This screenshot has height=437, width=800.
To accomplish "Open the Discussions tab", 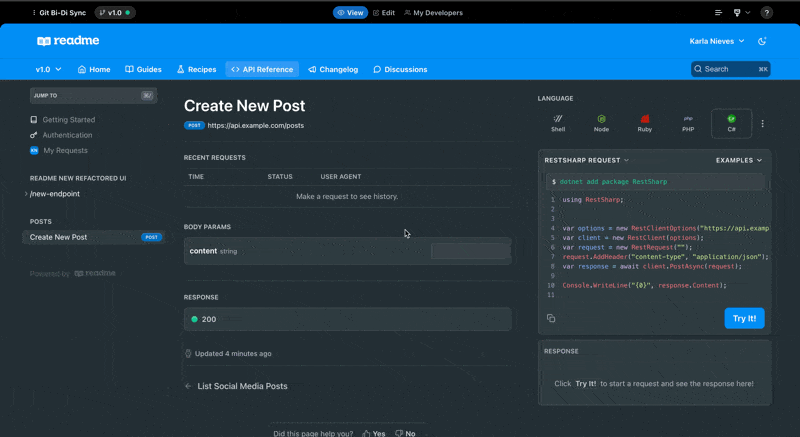I will point(401,69).
